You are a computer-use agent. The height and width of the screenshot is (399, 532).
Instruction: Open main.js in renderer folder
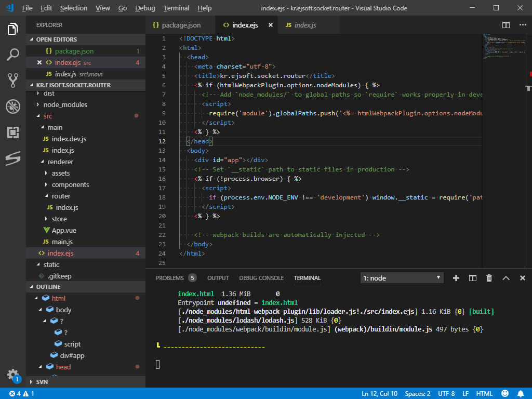coord(62,242)
